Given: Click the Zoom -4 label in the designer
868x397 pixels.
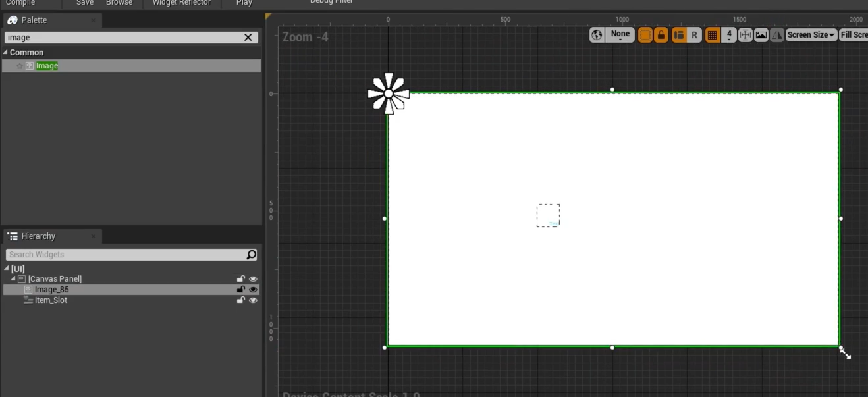Looking at the screenshot, I should pos(306,38).
